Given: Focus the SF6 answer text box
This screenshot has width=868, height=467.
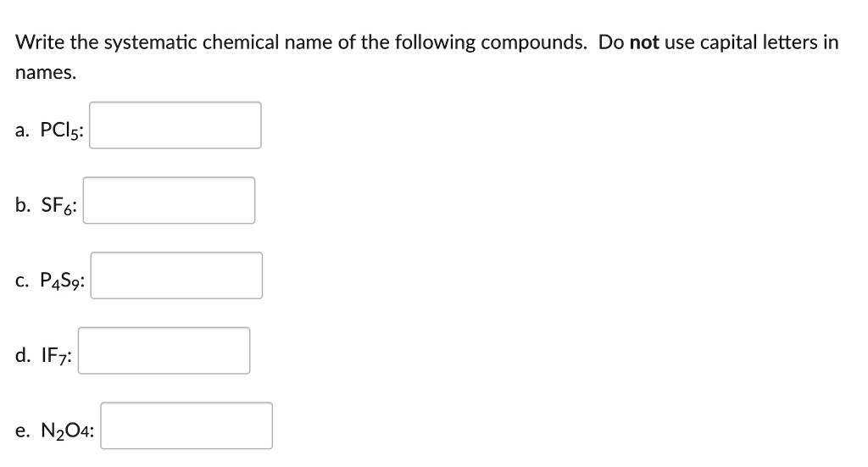Looking at the screenshot, I should coord(169,200).
